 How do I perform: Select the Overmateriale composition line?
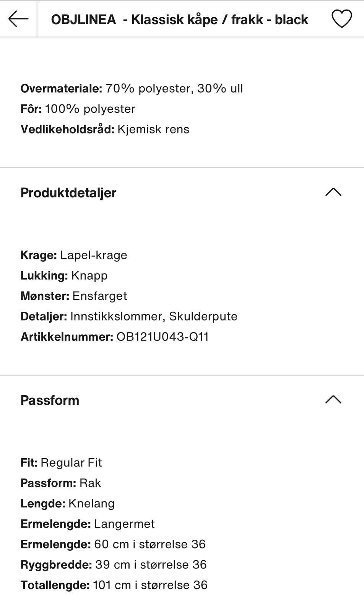click(132, 88)
